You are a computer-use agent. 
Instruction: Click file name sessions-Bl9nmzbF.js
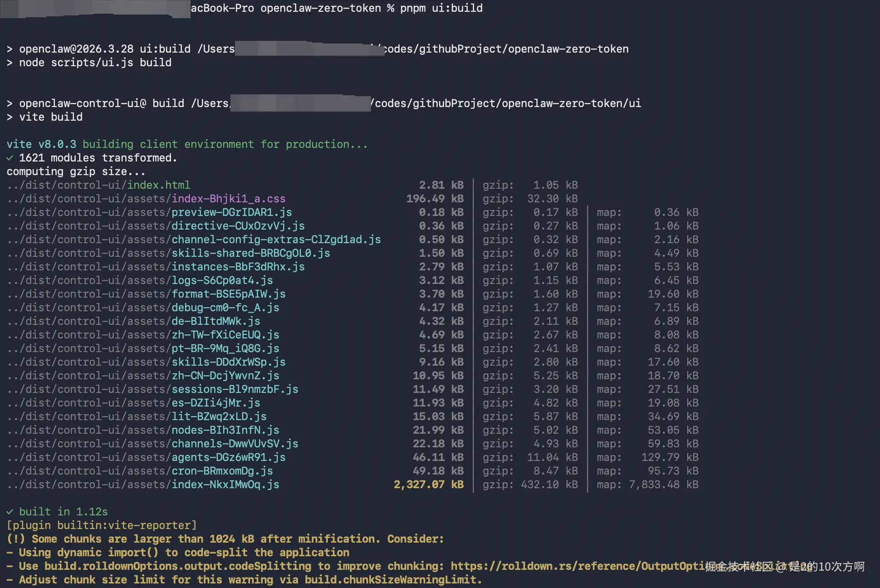pyautogui.click(x=235, y=389)
